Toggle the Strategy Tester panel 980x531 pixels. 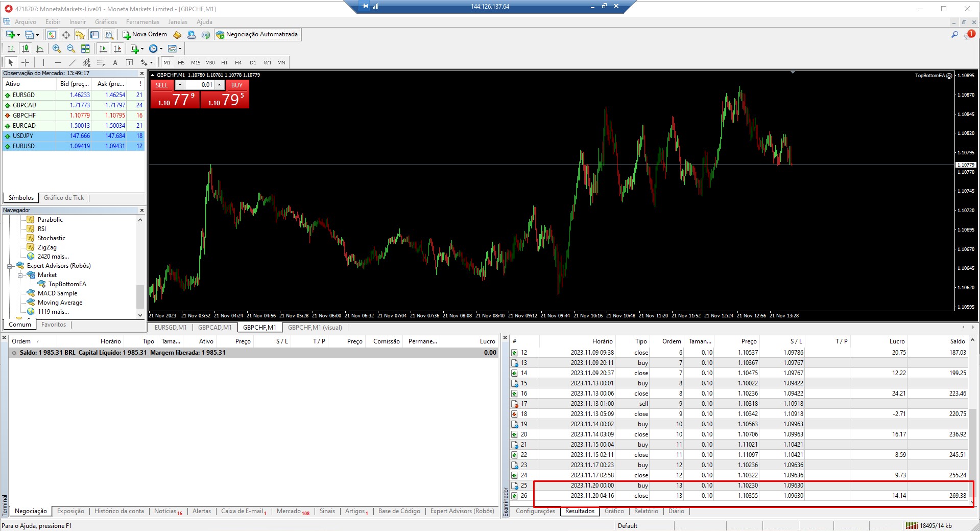109,35
